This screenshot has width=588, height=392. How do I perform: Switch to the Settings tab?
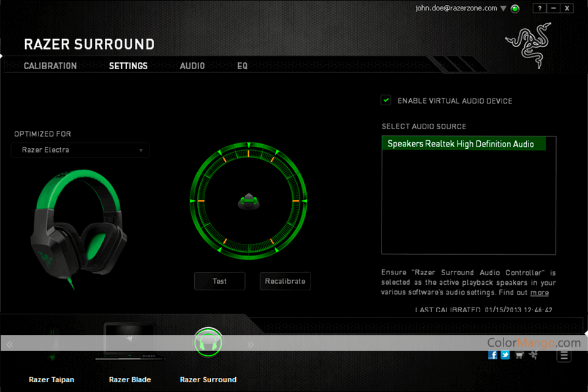[x=128, y=66]
